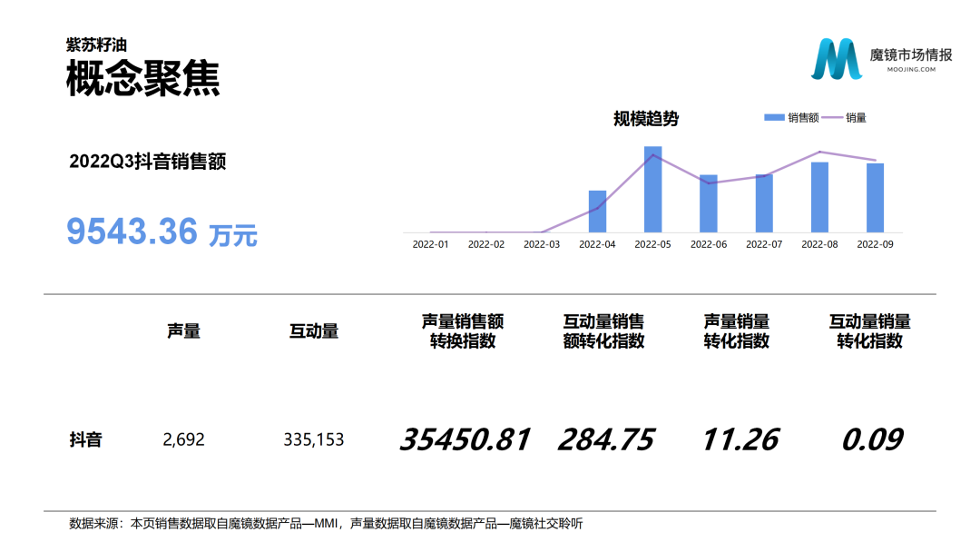The height and width of the screenshot is (552, 980).
Task: Click the 魔镜市场情报 brand text
Action: (911, 54)
